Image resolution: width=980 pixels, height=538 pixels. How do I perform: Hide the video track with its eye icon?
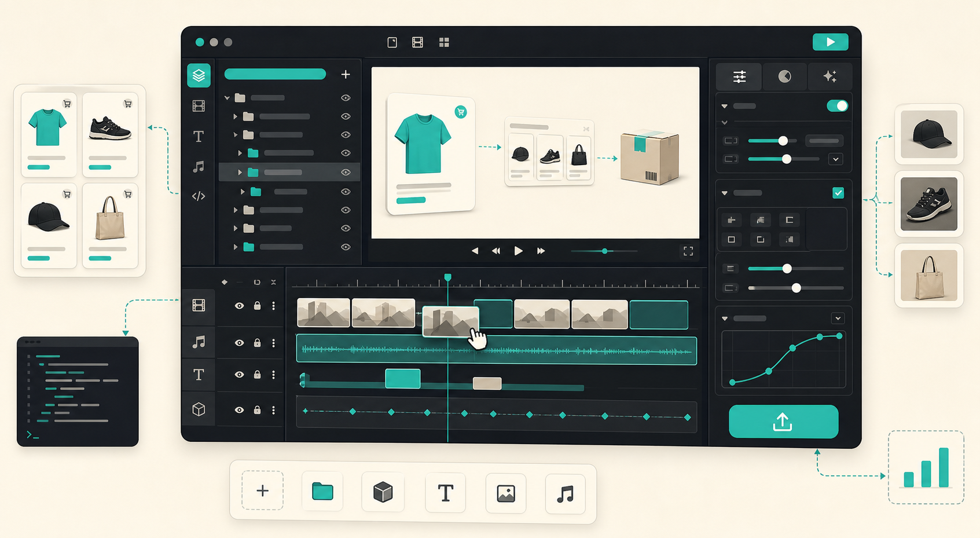coord(239,306)
